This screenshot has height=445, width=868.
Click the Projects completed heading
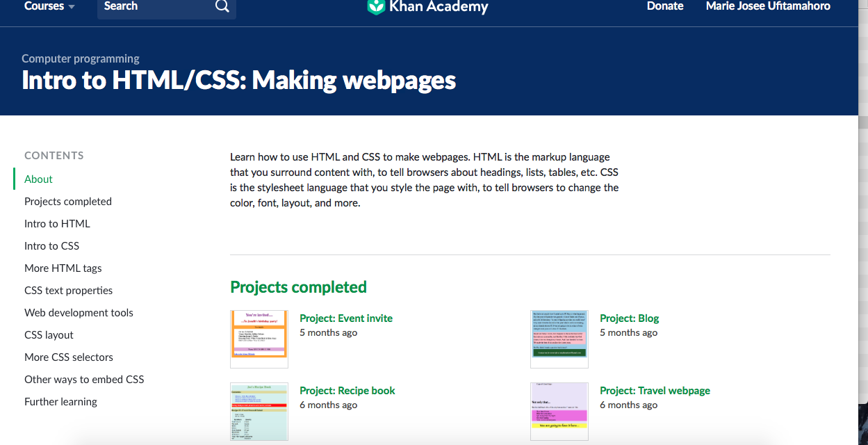299,287
